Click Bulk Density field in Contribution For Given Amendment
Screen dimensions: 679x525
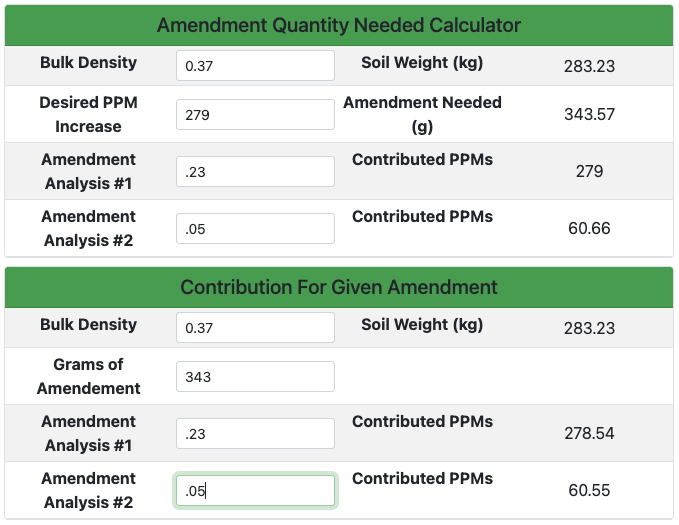point(255,328)
